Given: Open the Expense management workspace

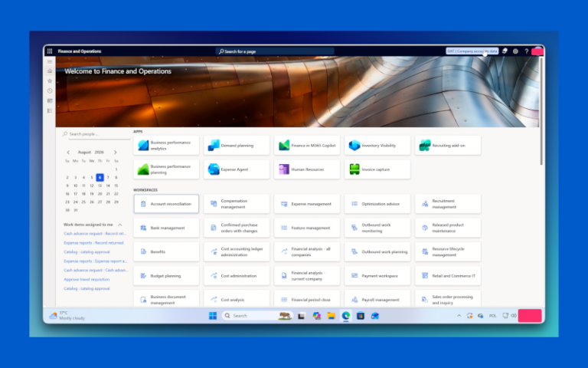Looking at the screenshot, I should 307,204.
